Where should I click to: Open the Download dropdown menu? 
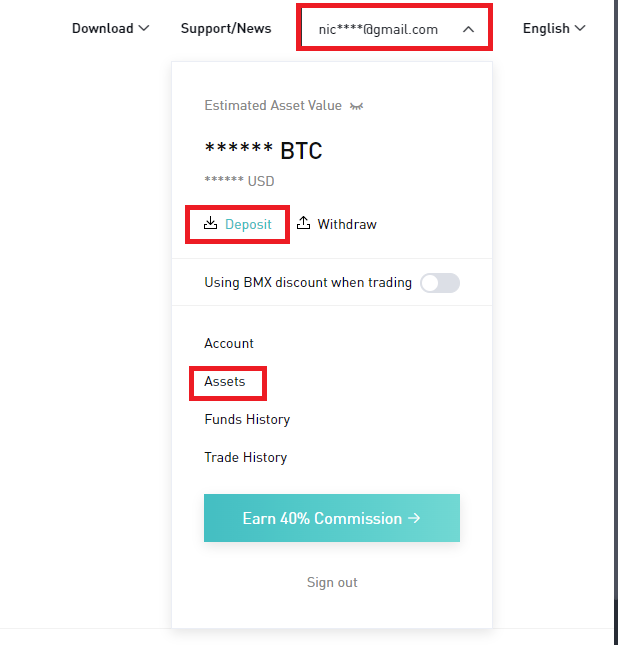110,28
